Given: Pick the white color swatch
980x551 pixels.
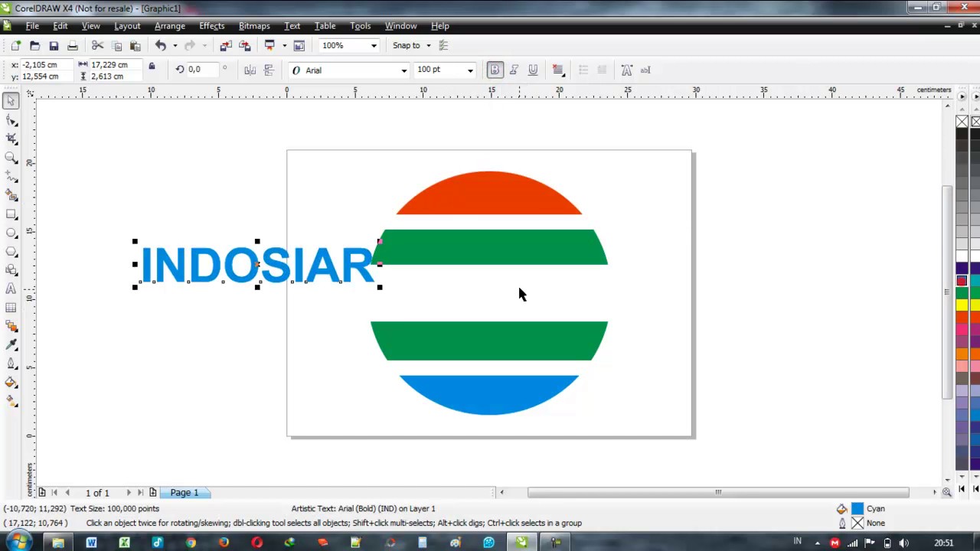Looking at the screenshot, I should click(962, 256).
